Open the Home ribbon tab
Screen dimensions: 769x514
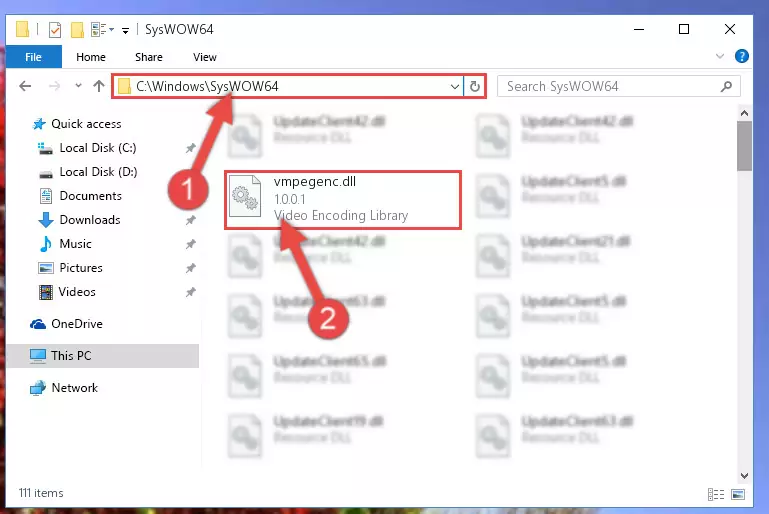tap(91, 57)
